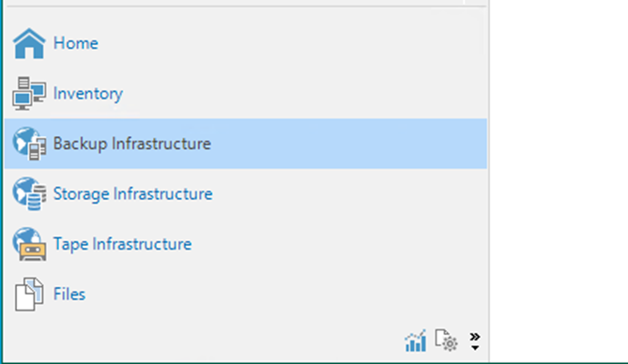
Task: Click the Storage Infrastructure globe-database icon
Action: tap(29, 194)
